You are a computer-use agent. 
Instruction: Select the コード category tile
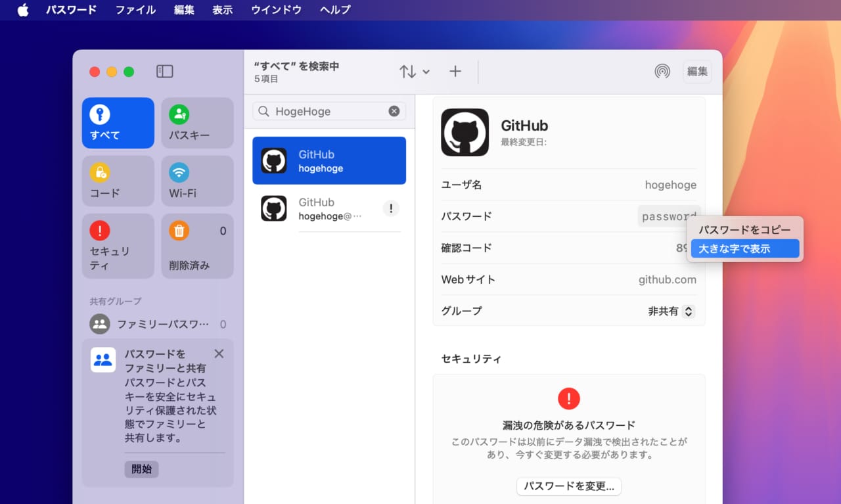[x=118, y=181]
